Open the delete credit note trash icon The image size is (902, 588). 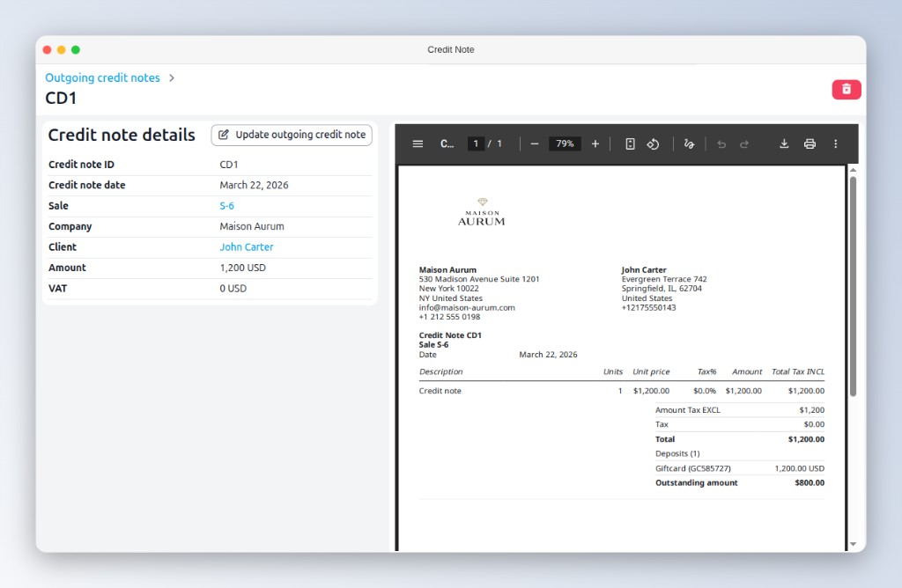tap(845, 90)
